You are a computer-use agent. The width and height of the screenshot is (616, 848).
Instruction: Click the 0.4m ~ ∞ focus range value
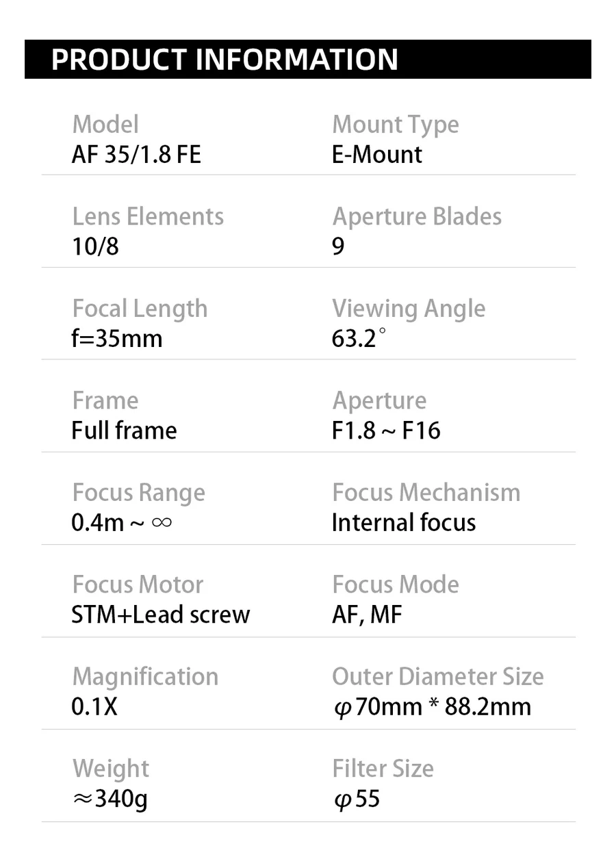(x=122, y=523)
